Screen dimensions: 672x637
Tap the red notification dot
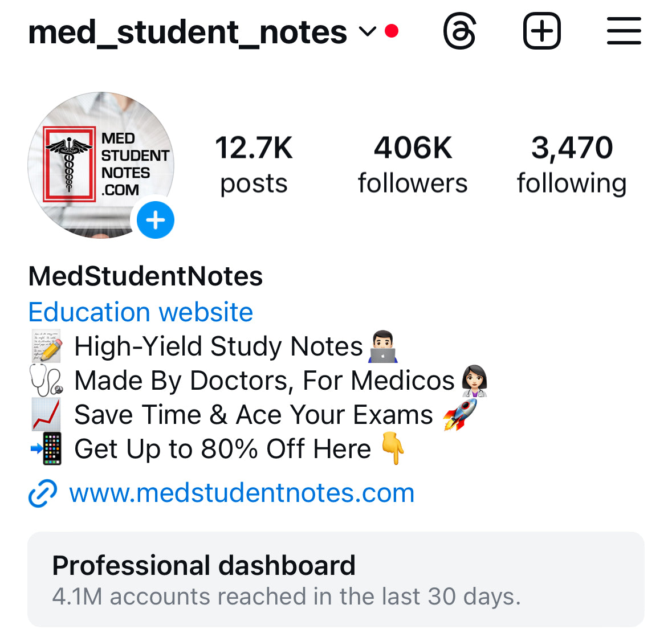(x=391, y=31)
